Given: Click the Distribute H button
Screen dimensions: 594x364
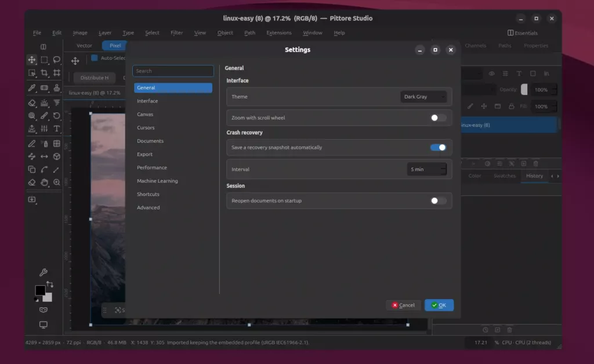Looking at the screenshot, I should (x=95, y=78).
